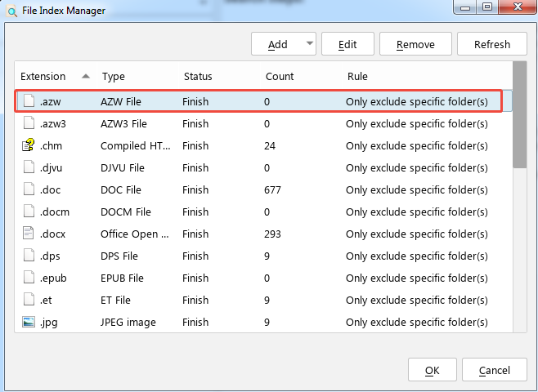Sort list by the Count column
538x392 pixels.
point(280,77)
